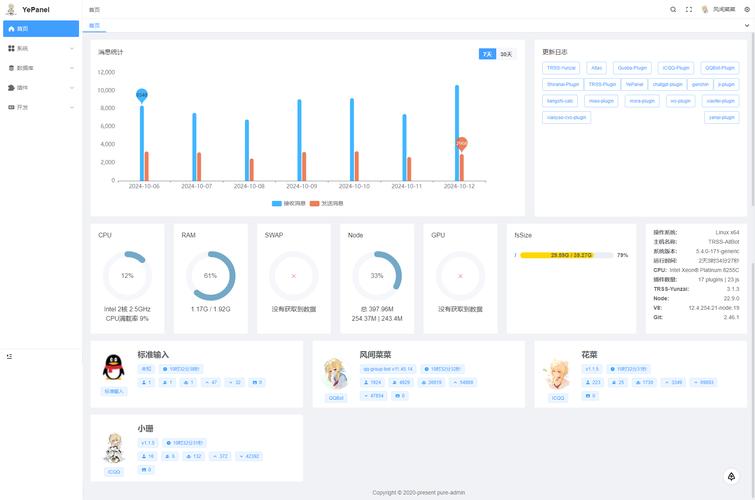This screenshot has width=755, height=500.
Task: Open the TRSS-Yunzai update log tag
Action: click(x=561, y=68)
